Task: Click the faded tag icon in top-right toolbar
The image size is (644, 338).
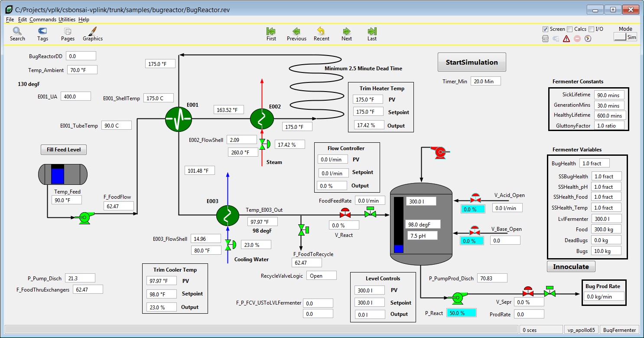Action: [x=556, y=39]
